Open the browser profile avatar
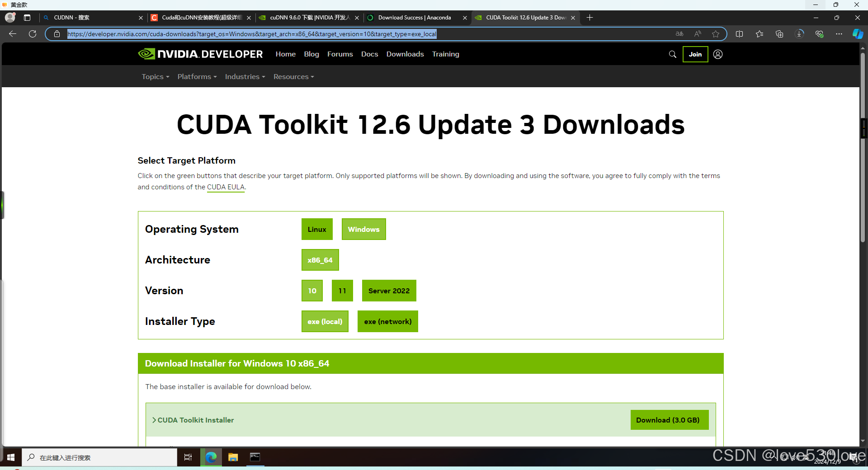Screen dimensions: 868x470 coord(10,18)
